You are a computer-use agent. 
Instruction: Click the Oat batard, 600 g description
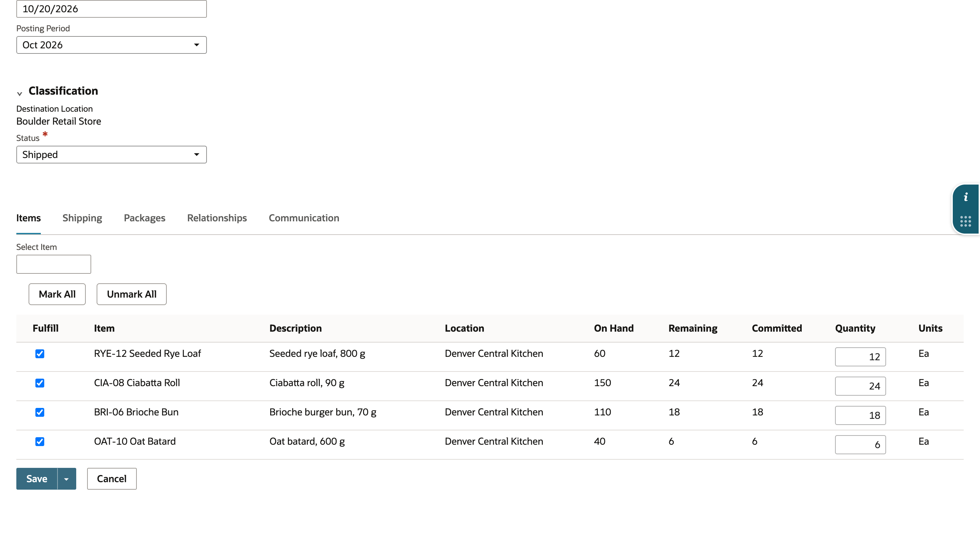point(307,442)
